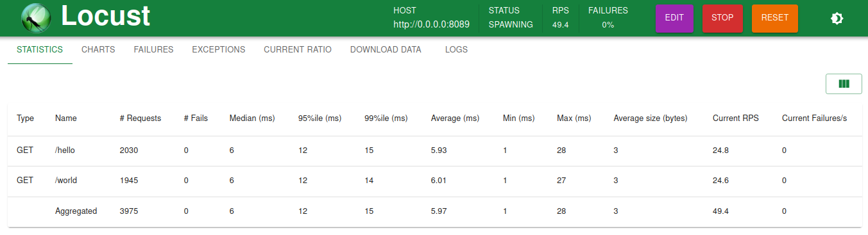This screenshot has height=235, width=868.
Task: Click the 99%ile (ms) column header
Action: point(386,118)
